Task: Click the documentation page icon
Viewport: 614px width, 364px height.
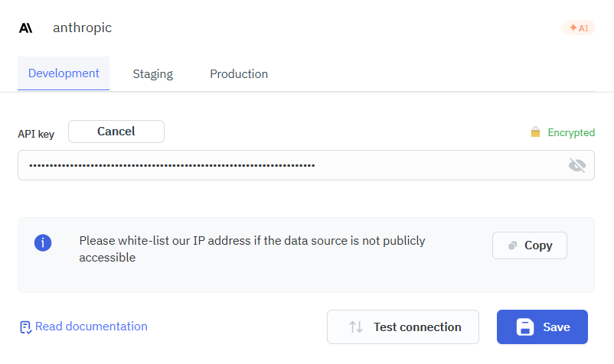Action: coord(25,327)
